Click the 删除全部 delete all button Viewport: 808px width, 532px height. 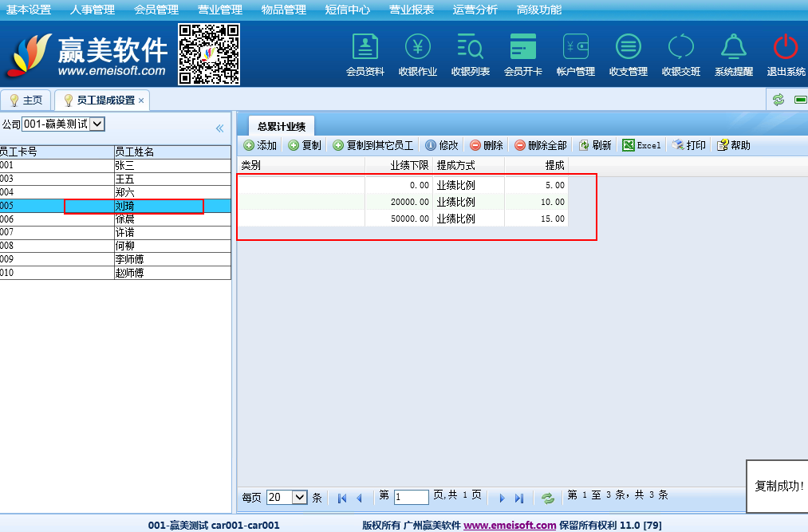click(540, 145)
